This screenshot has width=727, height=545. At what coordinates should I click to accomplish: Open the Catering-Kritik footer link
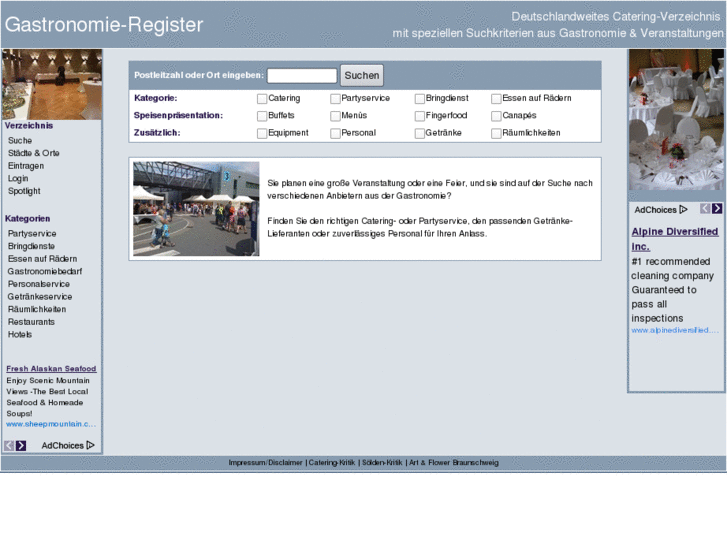point(332,462)
